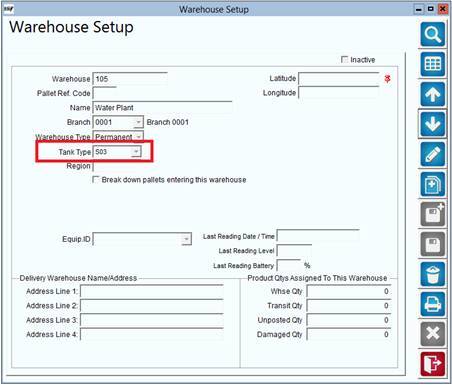Click the Latitude input field
452x385 pixels.
pos(339,79)
